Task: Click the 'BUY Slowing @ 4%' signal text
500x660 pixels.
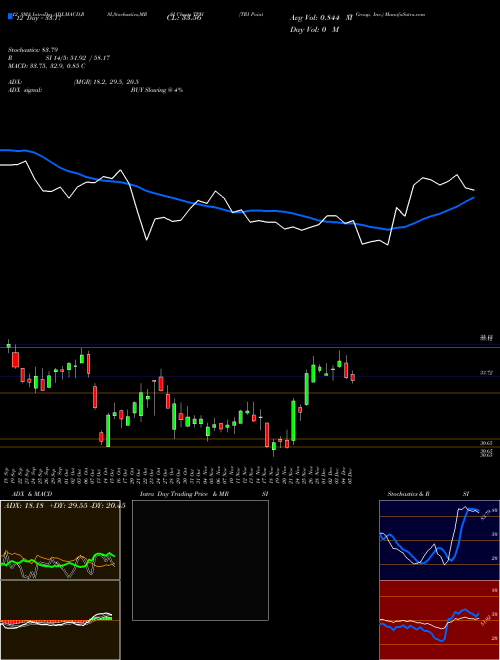Action: [157, 90]
